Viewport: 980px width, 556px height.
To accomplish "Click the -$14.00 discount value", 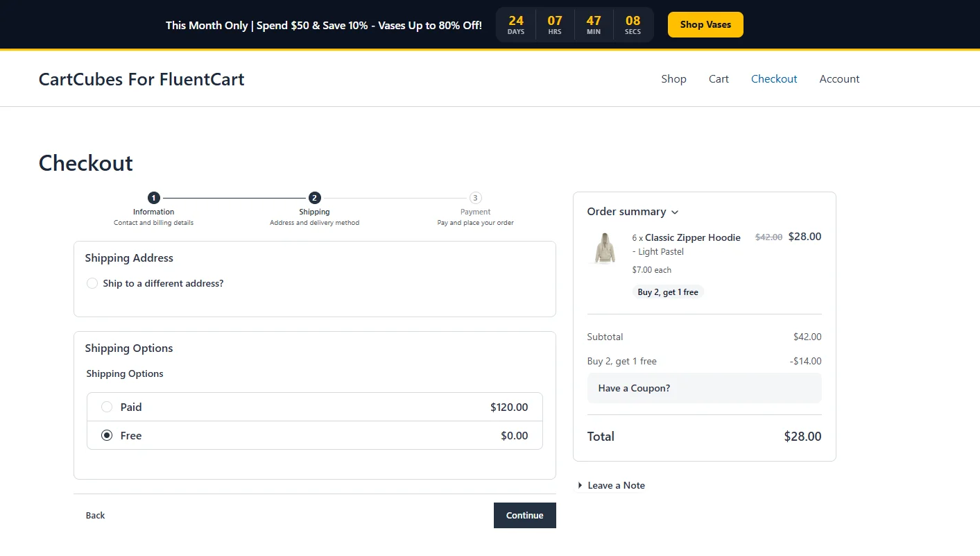I will (805, 361).
